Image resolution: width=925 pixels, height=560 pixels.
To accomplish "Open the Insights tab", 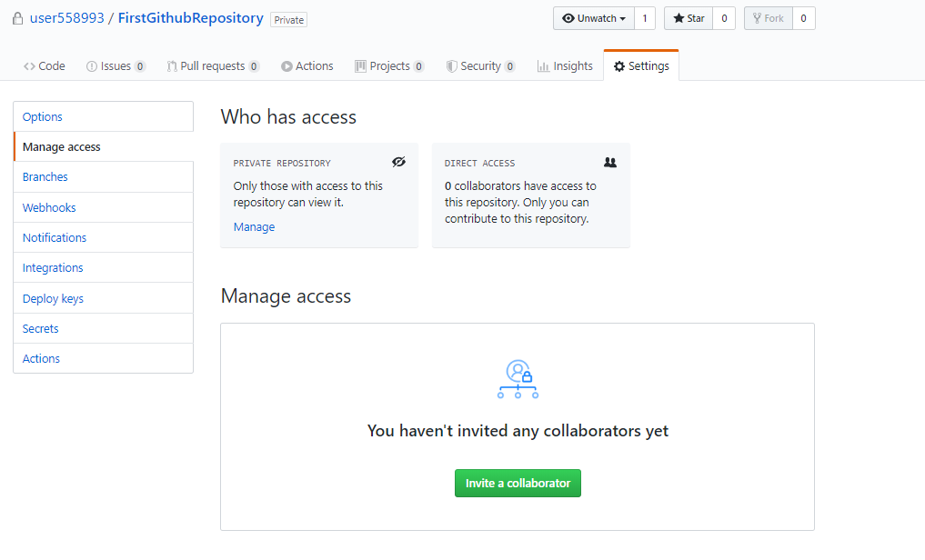I will tap(565, 66).
